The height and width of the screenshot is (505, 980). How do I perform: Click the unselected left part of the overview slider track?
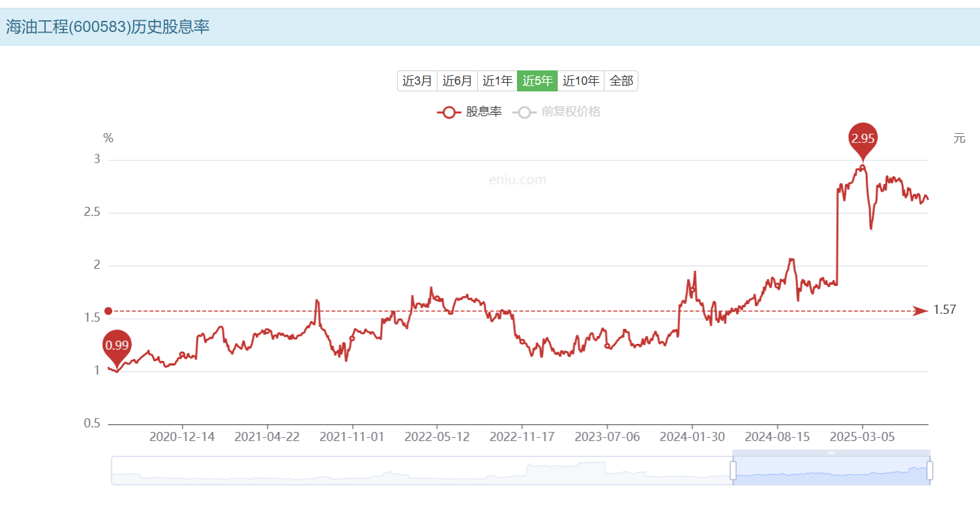click(x=422, y=471)
